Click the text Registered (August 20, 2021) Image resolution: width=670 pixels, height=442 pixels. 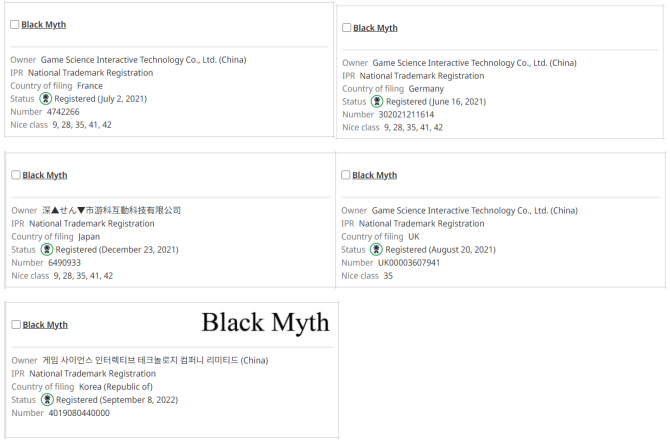pyautogui.click(x=441, y=250)
